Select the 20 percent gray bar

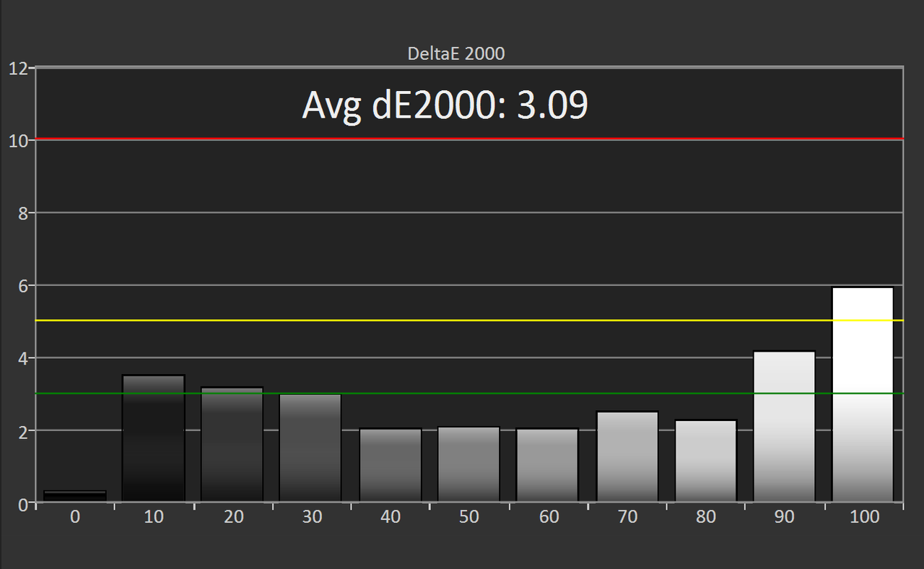(232, 445)
